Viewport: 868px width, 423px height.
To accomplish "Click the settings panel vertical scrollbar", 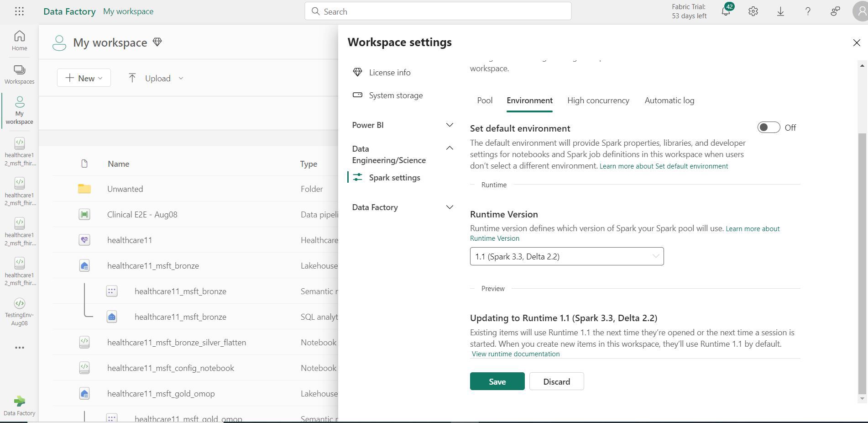I will click(862, 263).
